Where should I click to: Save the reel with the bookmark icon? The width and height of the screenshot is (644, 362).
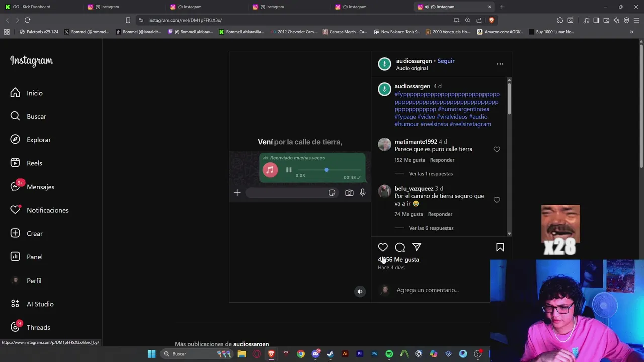500,247
